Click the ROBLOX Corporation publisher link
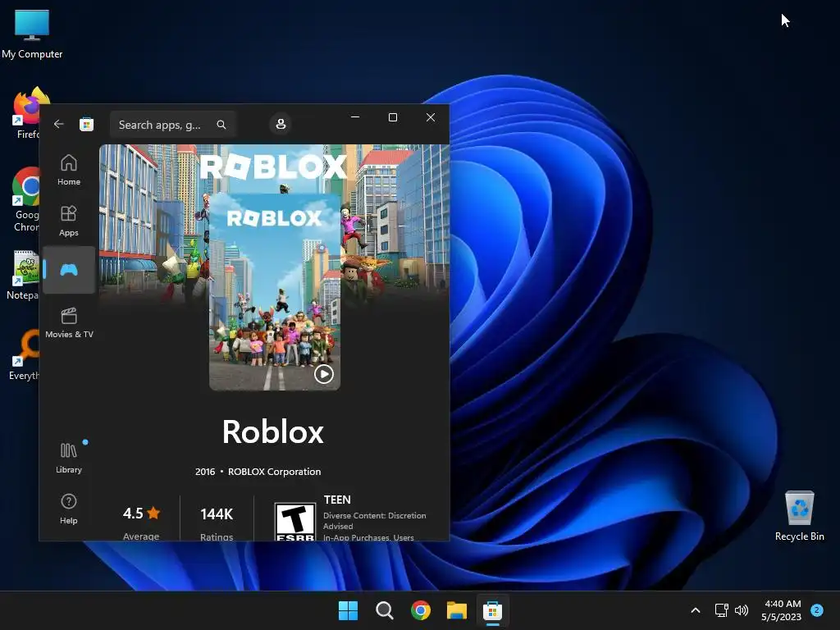The width and height of the screenshot is (840, 630). click(x=274, y=472)
